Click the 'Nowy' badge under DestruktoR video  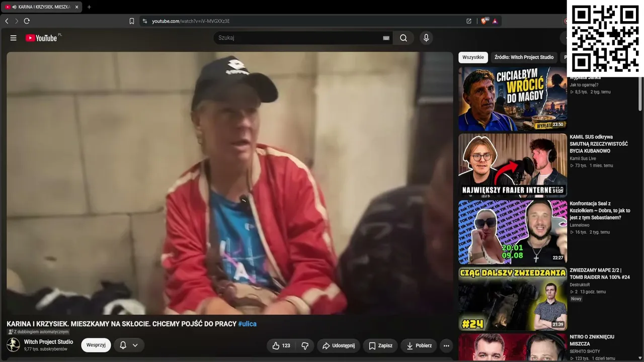coord(576,299)
